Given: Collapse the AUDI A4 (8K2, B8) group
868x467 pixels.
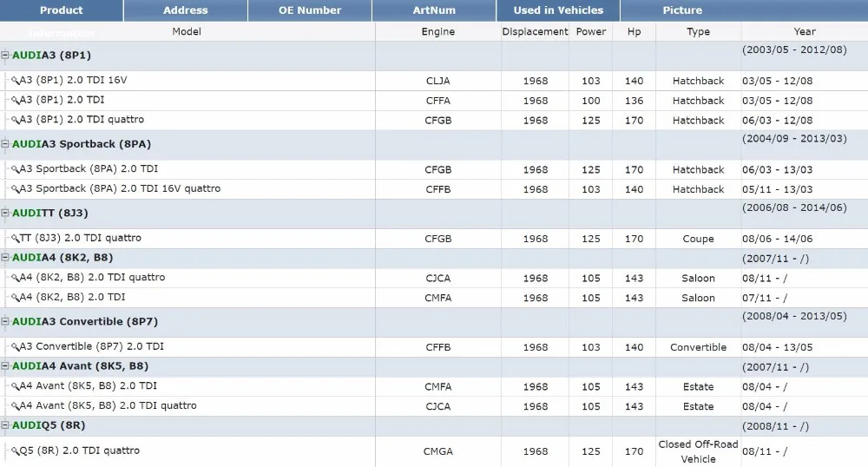Looking at the screenshot, I should (5, 257).
